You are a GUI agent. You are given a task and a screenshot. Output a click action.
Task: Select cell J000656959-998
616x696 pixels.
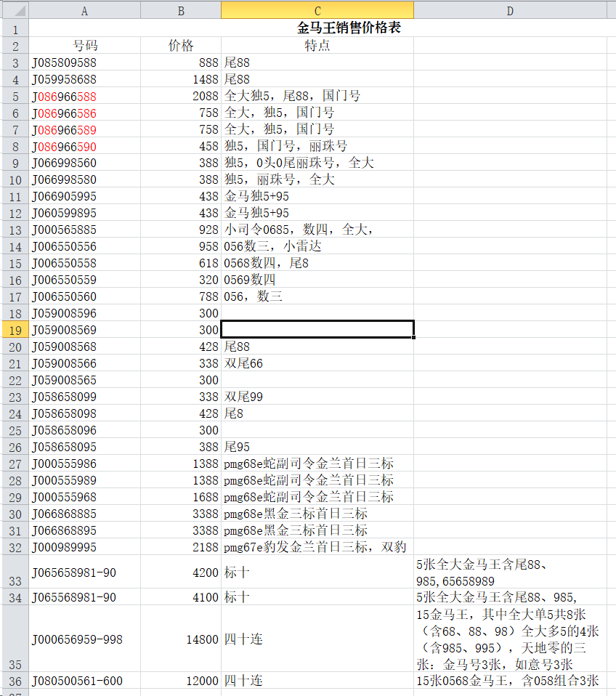[85, 639]
